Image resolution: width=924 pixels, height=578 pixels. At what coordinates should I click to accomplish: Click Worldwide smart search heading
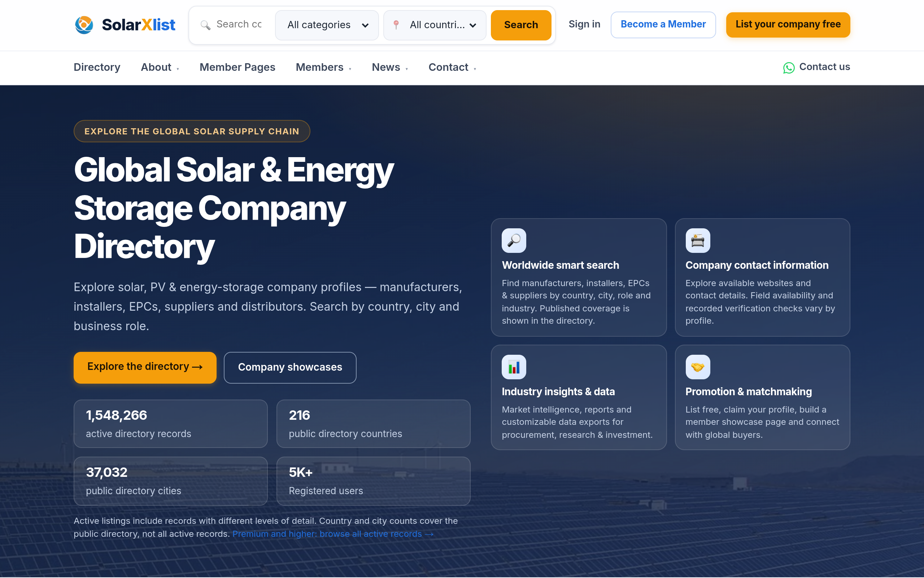coord(560,265)
